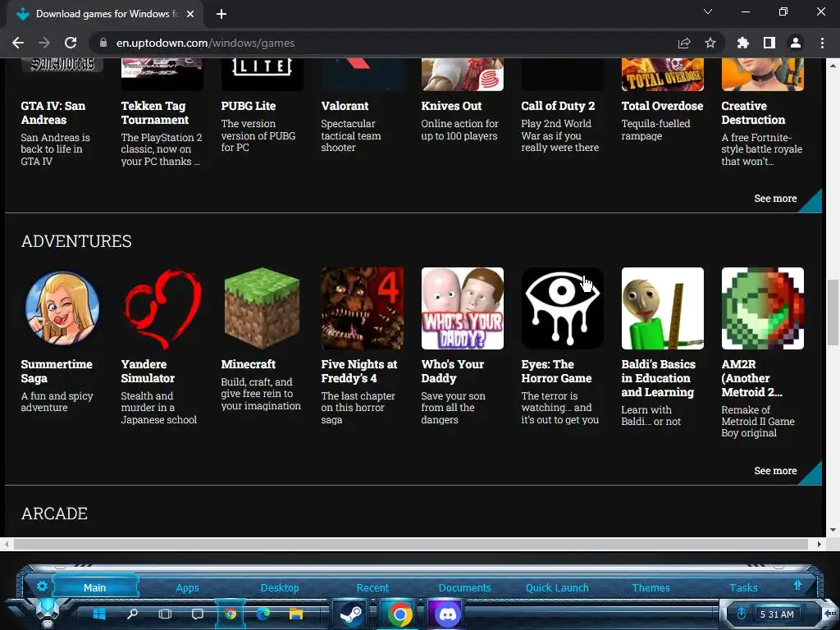Screen dimensions: 840x630
Task: Click the horizontal scrollbar right arrow
Action: point(819,544)
